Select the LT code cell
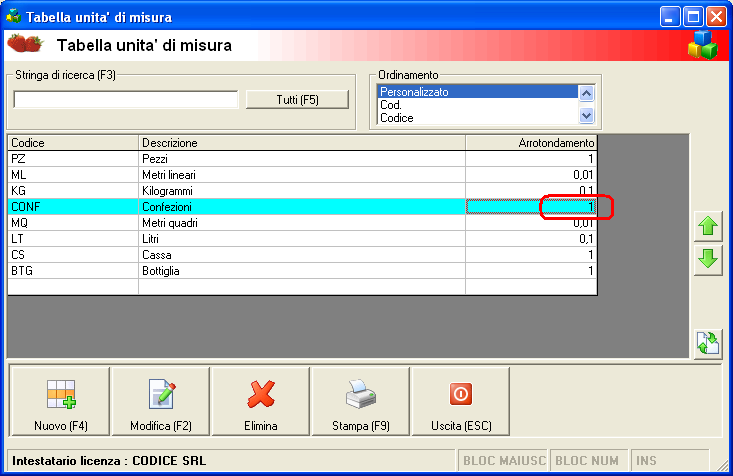 [73, 239]
